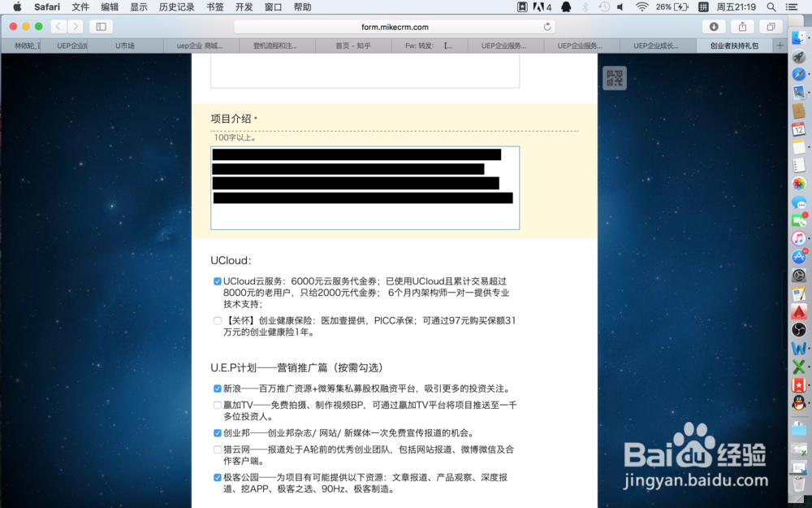
Task: Open Reminders in the Dock
Action: 798,165
